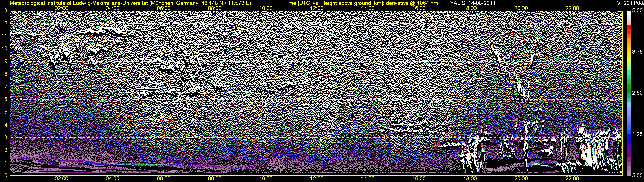Click the 18:00 label on bottom axis

(470, 179)
